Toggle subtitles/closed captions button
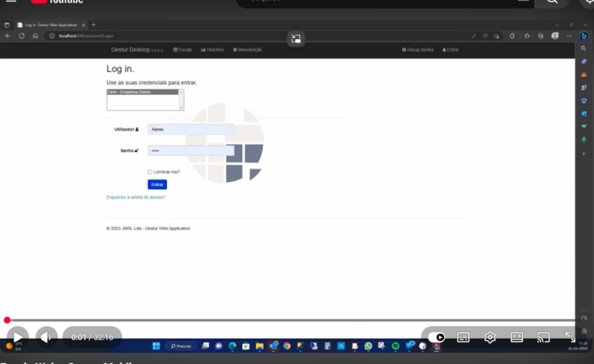The height and width of the screenshot is (364, 594). tap(463, 337)
